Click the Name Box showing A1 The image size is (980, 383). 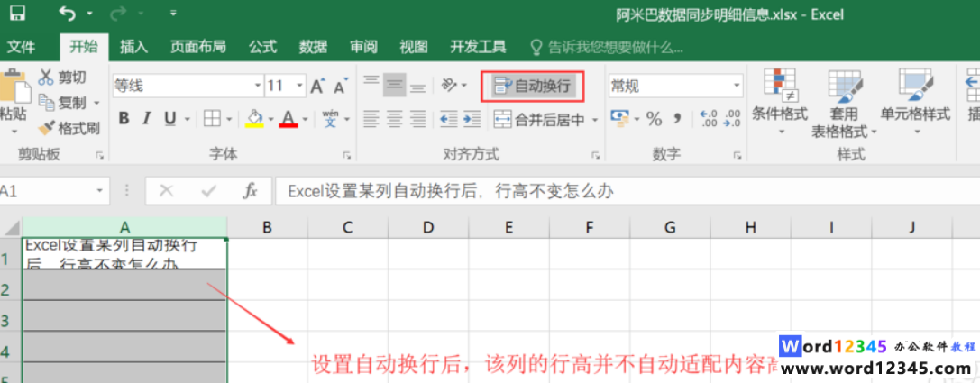click(x=53, y=190)
